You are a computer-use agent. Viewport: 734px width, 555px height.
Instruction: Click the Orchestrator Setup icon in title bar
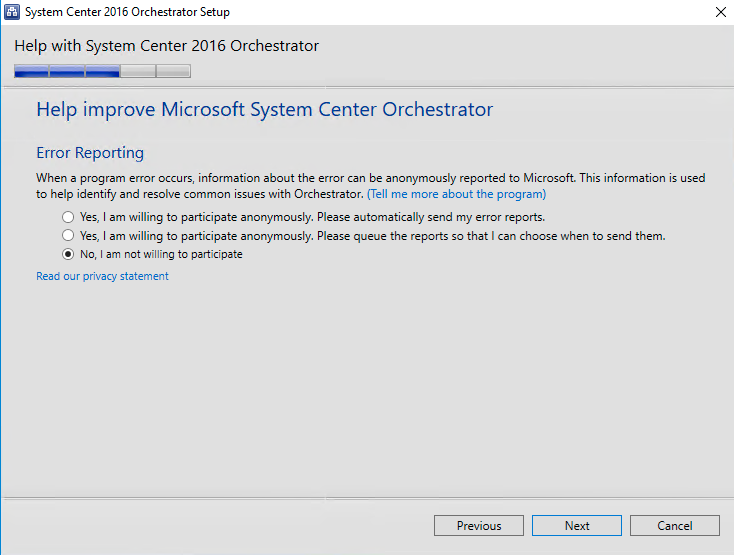click(x=12, y=12)
